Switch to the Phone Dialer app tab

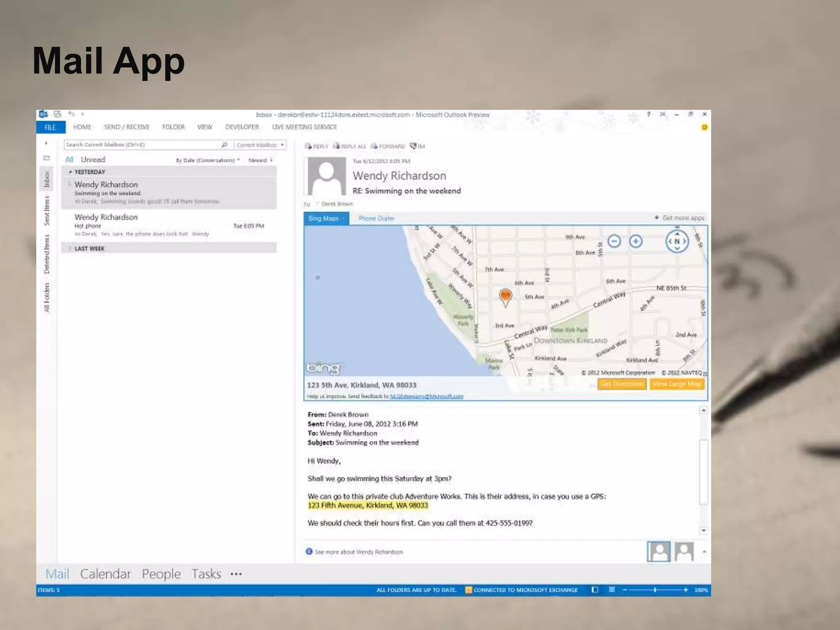[377, 218]
